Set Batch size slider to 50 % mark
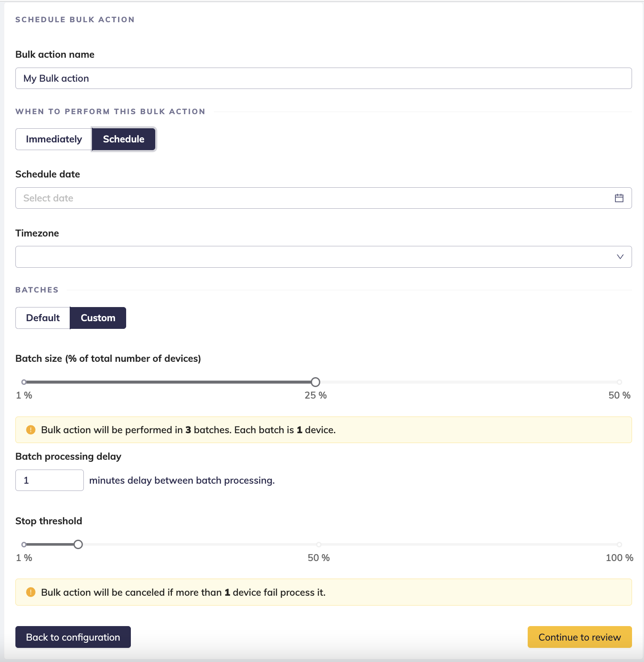Viewport: 644px width, 662px height. click(x=619, y=382)
